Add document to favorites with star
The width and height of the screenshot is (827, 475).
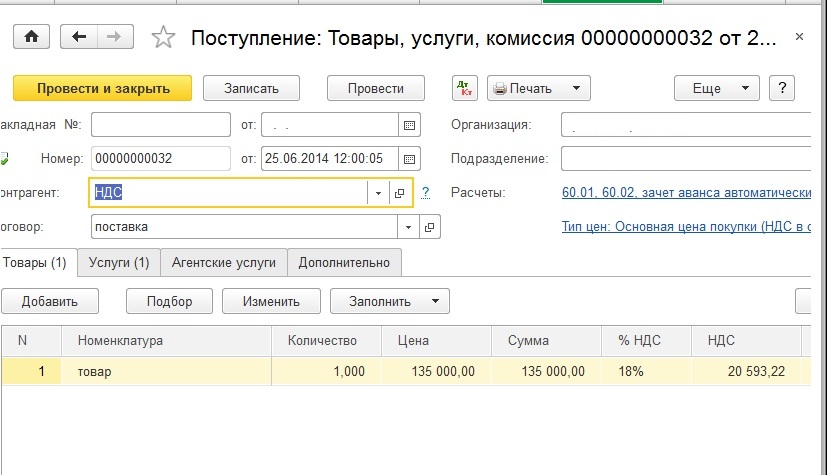pos(162,38)
